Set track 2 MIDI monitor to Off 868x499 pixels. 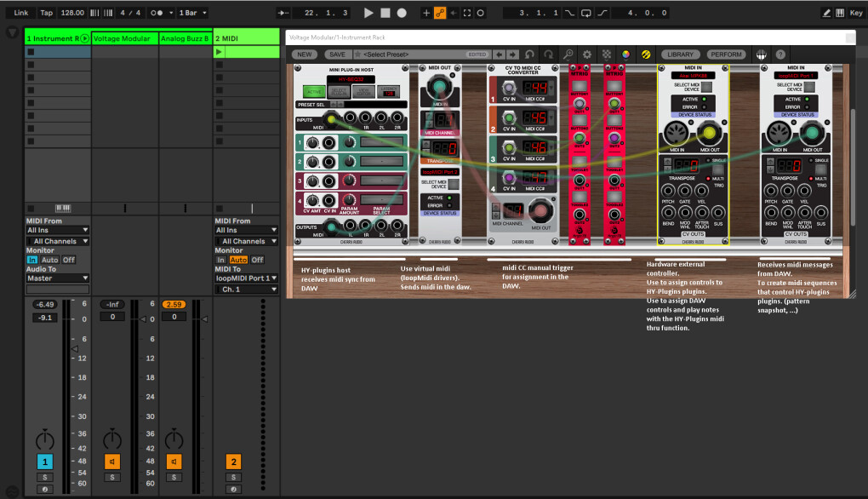[x=257, y=260]
